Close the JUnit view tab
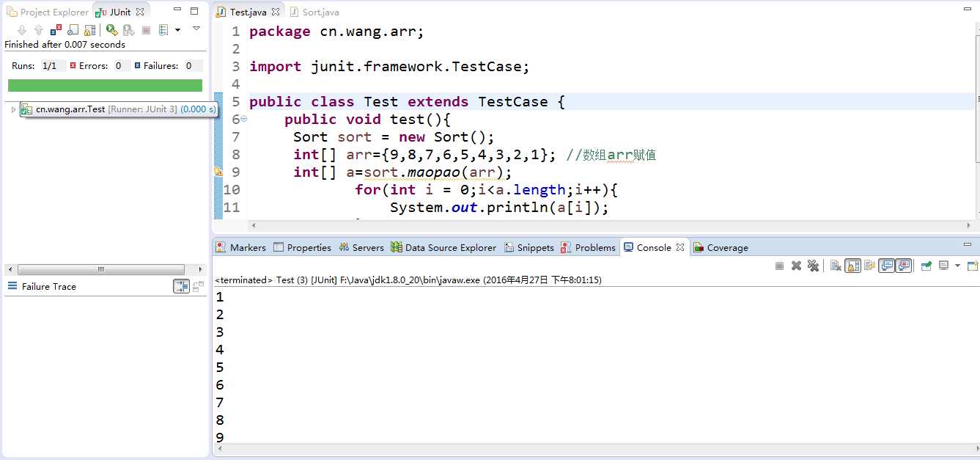The height and width of the screenshot is (460, 980). (140, 12)
